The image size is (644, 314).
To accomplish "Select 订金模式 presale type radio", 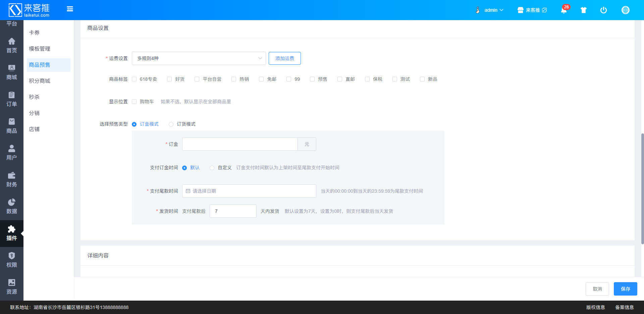I will point(134,124).
